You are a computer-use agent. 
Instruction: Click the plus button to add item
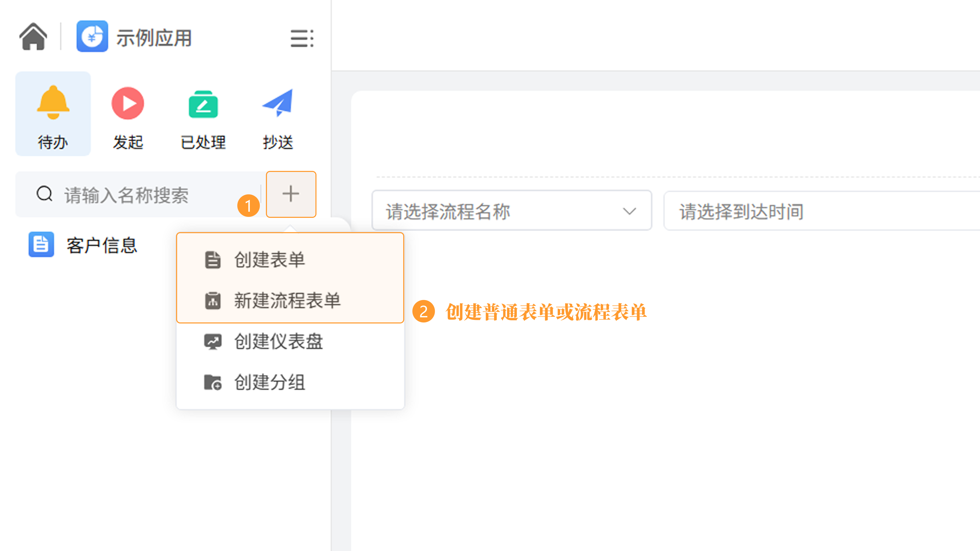click(x=291, y=194)
